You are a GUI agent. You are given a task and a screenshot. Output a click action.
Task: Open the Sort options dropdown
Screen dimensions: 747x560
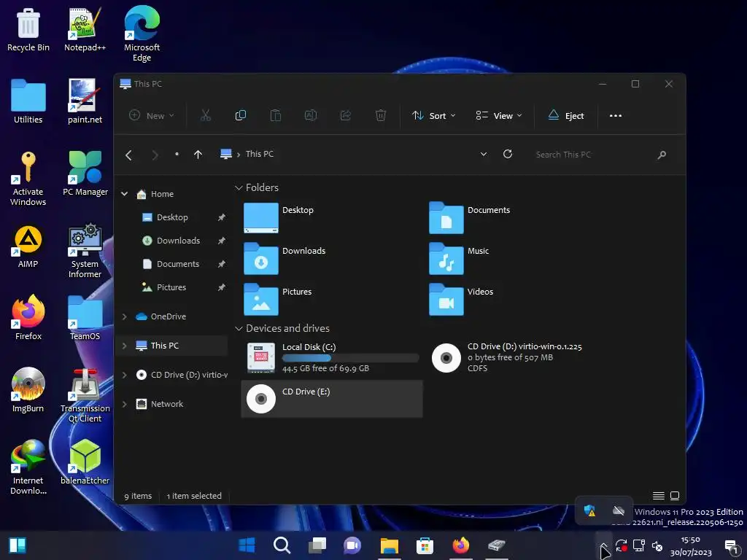pyautogui.click(x=433, y=116)
